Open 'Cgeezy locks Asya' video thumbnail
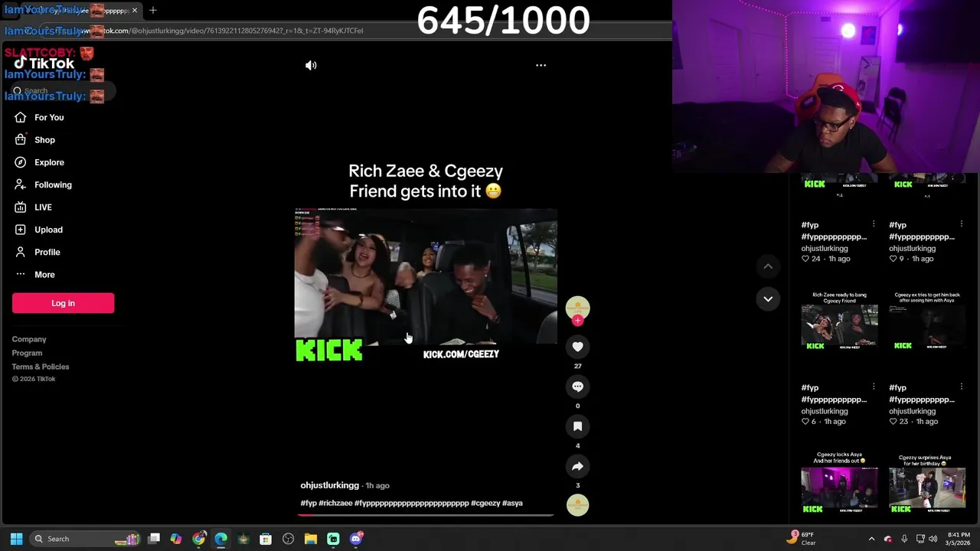The height and width of the screenshot is (551, 980). (840, 484)
